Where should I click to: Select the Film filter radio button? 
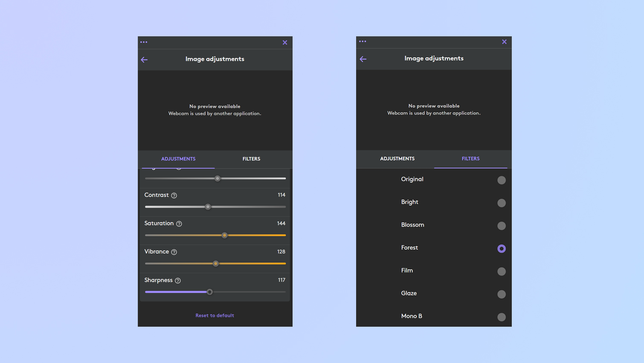point(502,271)
